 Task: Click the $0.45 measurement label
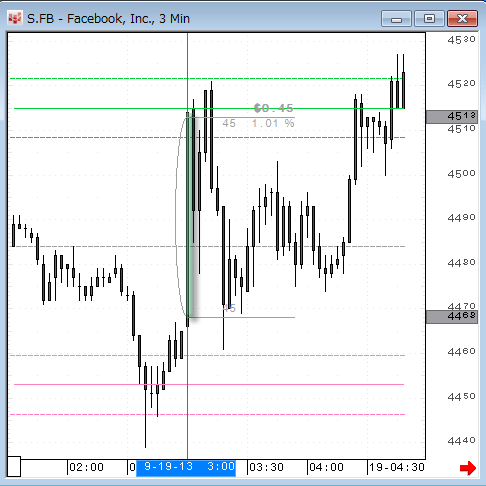pos(274,108)
